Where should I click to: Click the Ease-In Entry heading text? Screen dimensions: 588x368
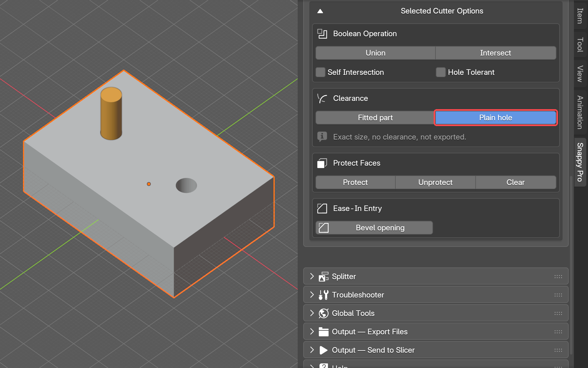point(357,209)
